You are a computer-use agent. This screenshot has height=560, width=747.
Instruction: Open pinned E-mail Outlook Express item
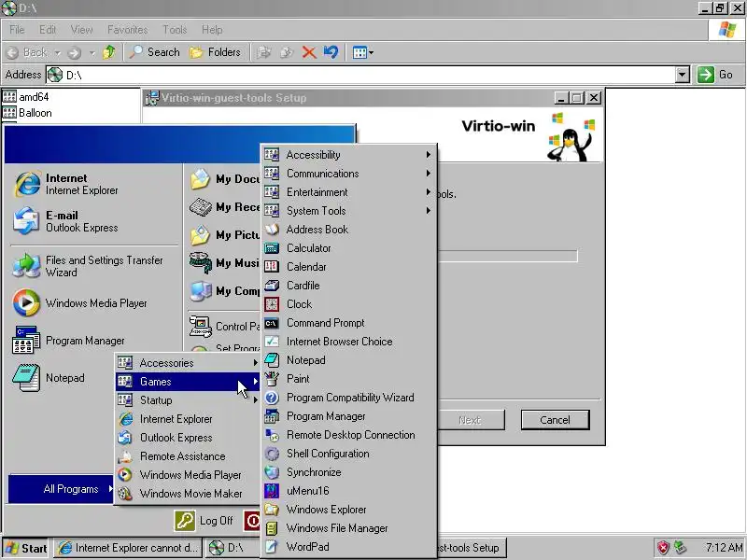point(94,221)
